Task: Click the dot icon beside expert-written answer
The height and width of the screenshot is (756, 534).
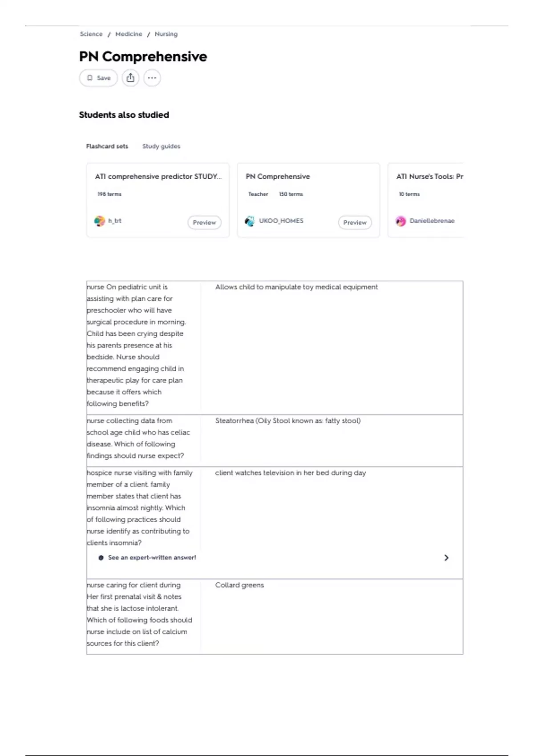Action: [101, 558]
